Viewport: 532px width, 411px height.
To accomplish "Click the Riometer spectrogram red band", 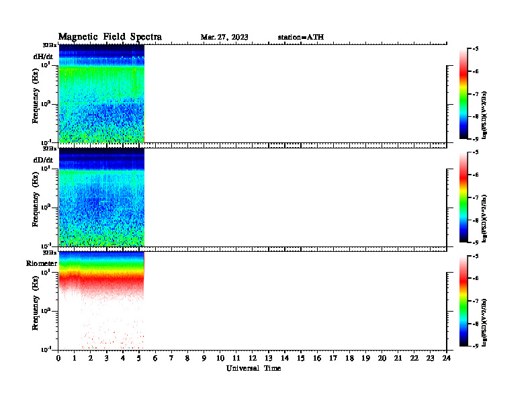I will (x=101, y=279).
